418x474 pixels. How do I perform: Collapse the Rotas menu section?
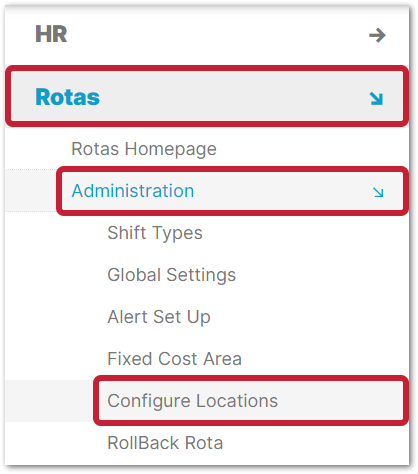pos(207,96)
